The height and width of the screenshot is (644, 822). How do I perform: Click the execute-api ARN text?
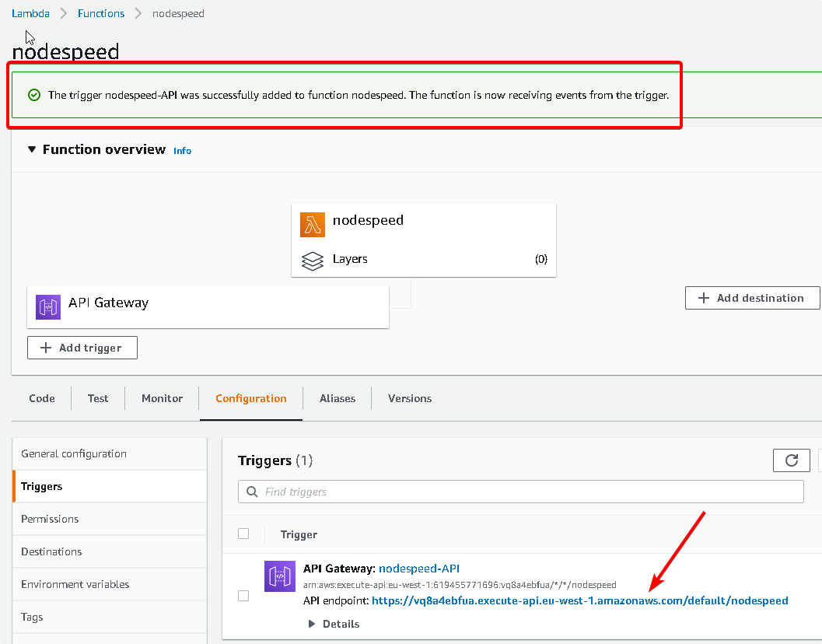coord(460,585)
